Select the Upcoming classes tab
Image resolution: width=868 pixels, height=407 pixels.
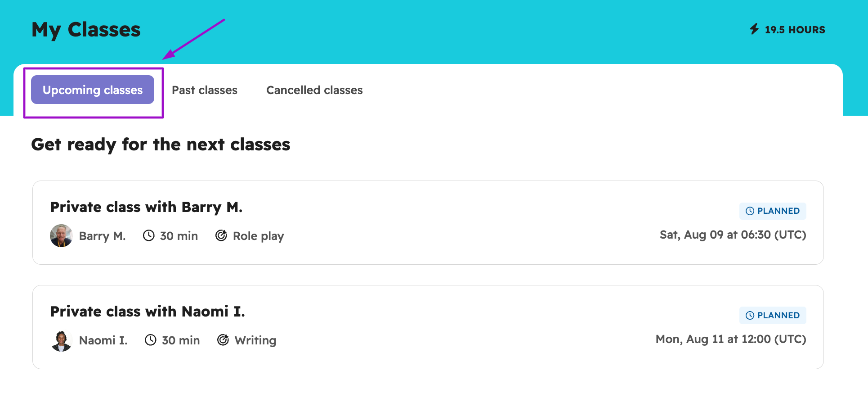click(92, 90)
